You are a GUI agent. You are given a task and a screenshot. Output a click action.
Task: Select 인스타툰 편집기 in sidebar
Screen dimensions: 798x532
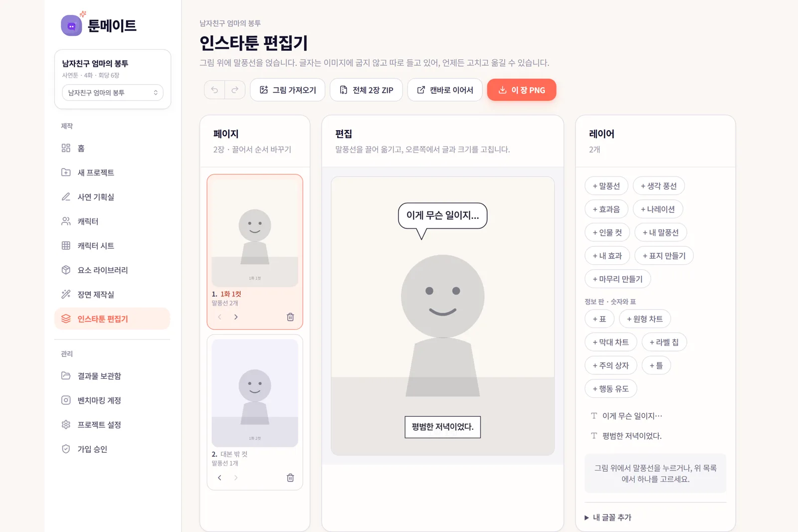(x=112, y=319)
